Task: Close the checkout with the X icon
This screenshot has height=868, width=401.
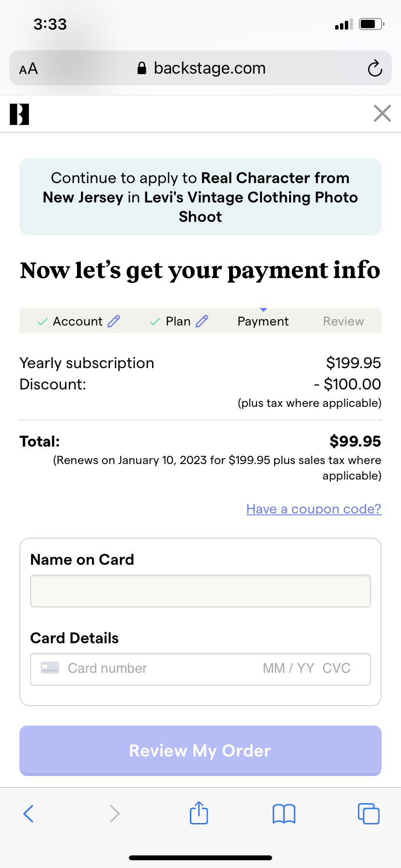Action: (382, 114)
